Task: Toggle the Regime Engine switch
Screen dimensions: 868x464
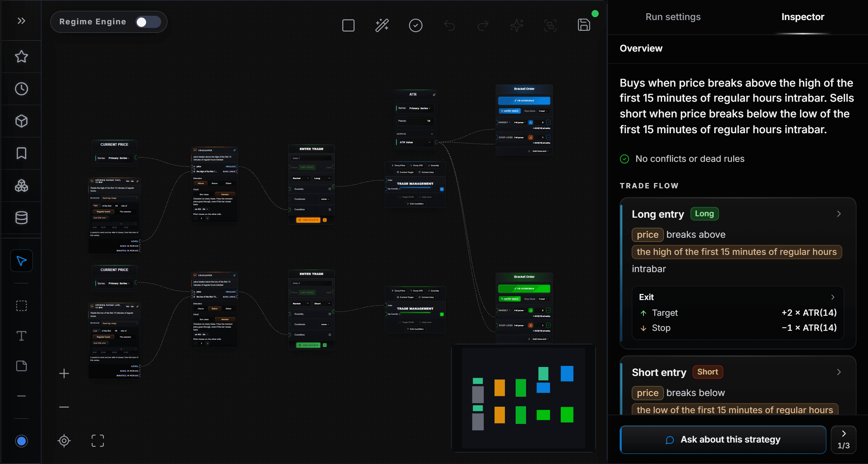Action: (x=148, y=22)
